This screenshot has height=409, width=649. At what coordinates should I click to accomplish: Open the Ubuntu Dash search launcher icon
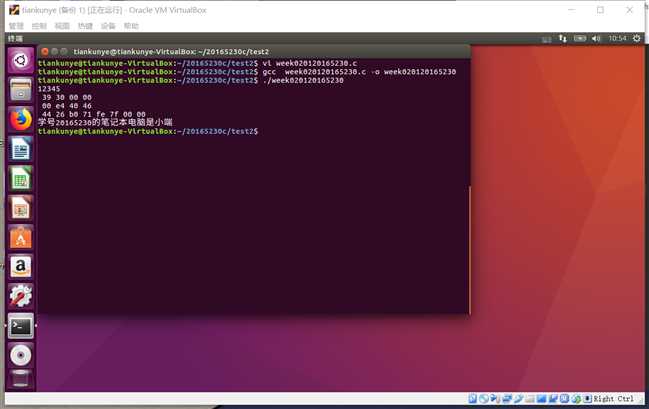pyautogui.click(x=20, y=60)
